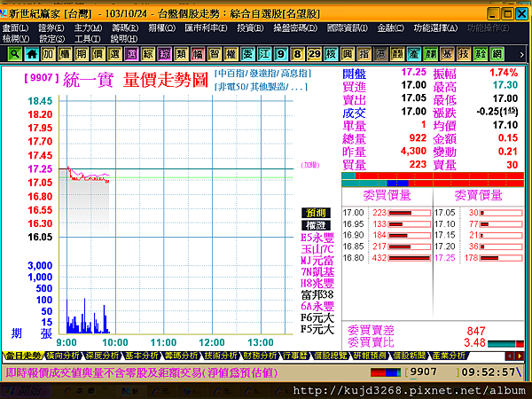532x399 pixels.
Task: Open warrant E5永豐 link
Action: point(317,237)
